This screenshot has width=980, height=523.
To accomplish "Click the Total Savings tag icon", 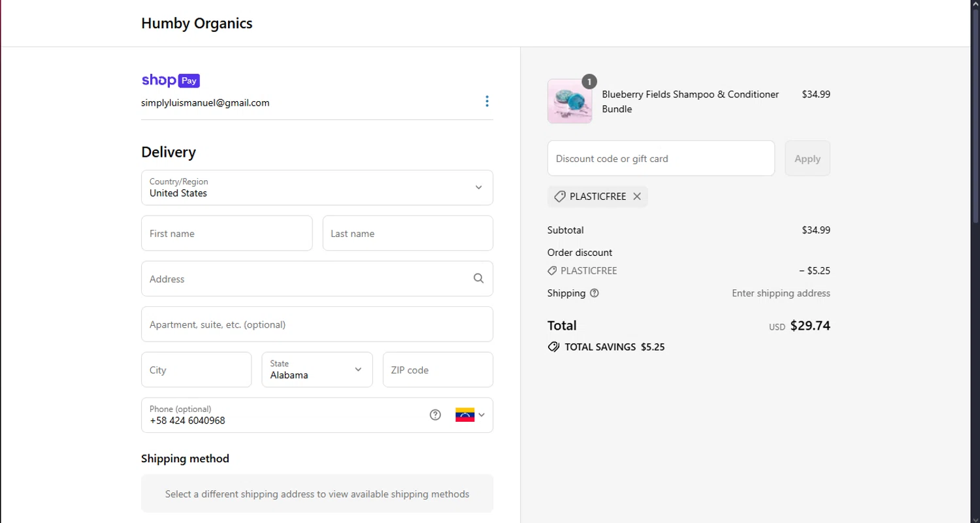I will (553, 347).
